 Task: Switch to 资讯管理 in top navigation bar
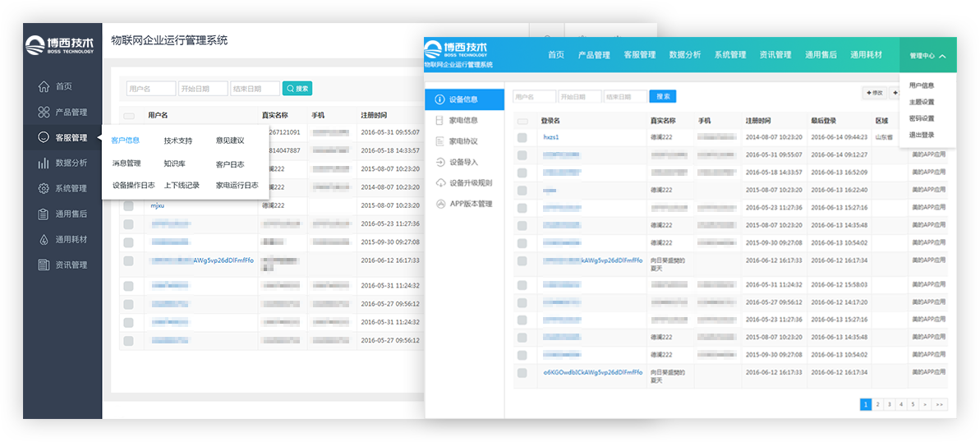[775, 55]
